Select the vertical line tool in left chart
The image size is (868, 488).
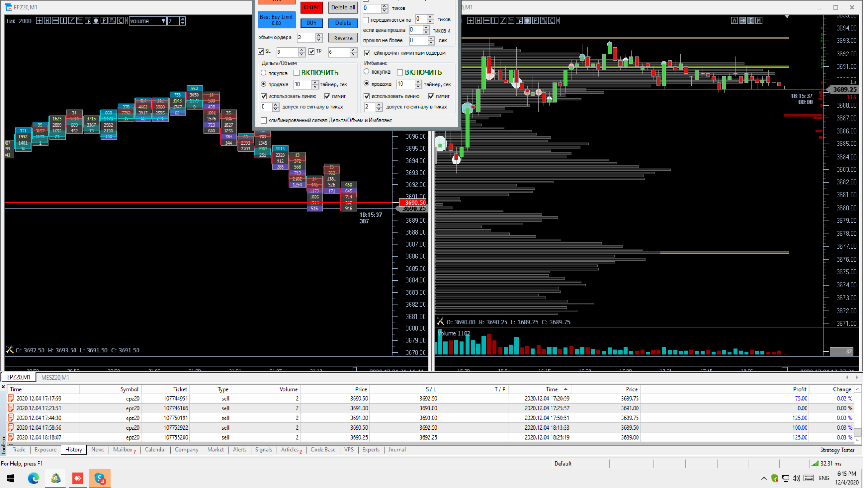pos(63,21)
